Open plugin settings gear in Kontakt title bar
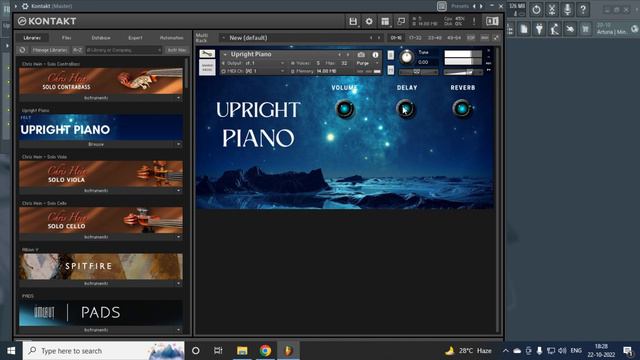The height and width of the screenshot is (360, 640). coord(25,6)
